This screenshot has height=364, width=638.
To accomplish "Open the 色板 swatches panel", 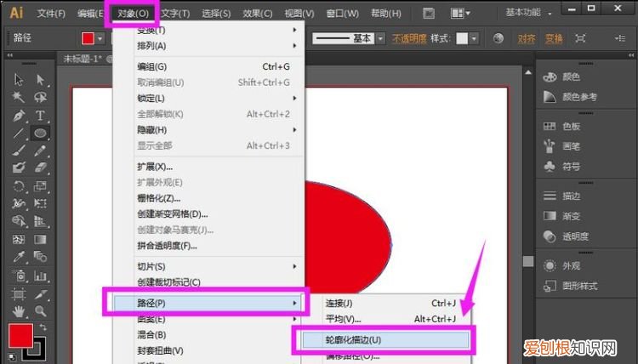I will [562, 126].
